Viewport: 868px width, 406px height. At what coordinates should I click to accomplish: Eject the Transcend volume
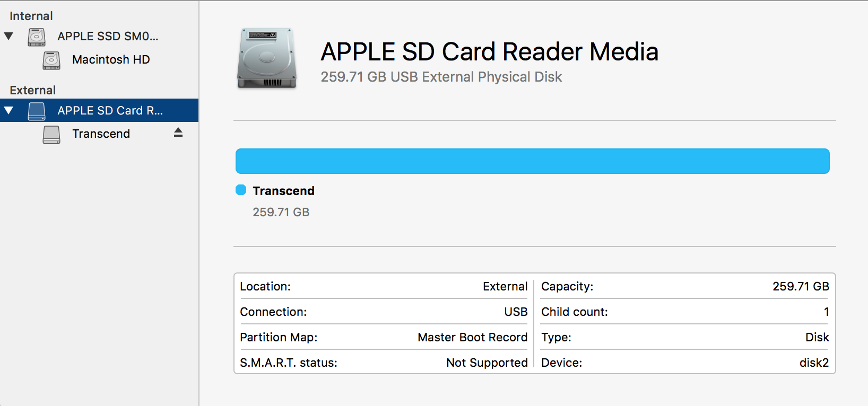point(178,133)
